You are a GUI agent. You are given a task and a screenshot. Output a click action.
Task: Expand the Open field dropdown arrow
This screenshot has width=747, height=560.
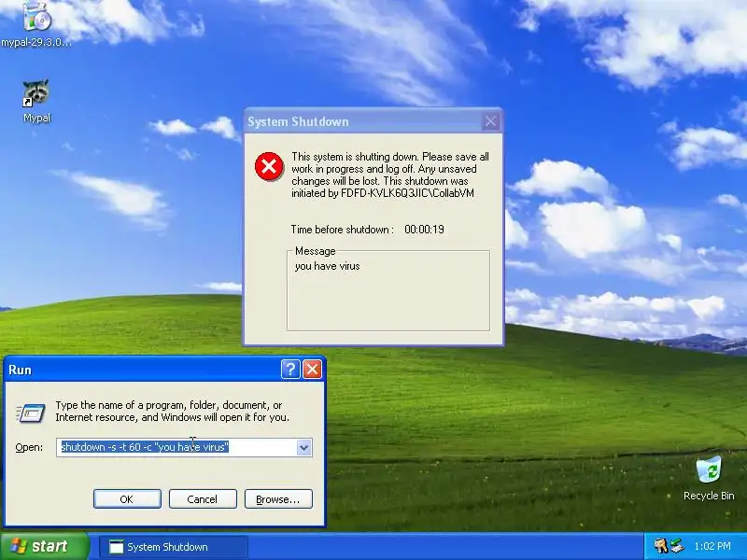[303, 448]
